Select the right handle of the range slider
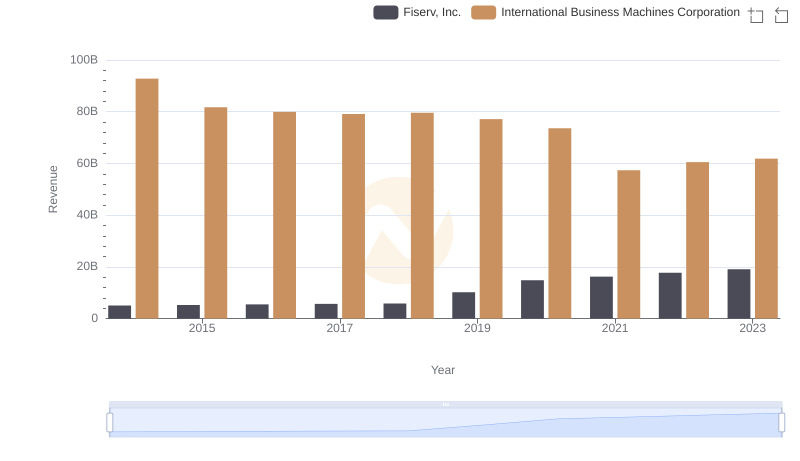This screenshot has width=800, height=461. 782,423
